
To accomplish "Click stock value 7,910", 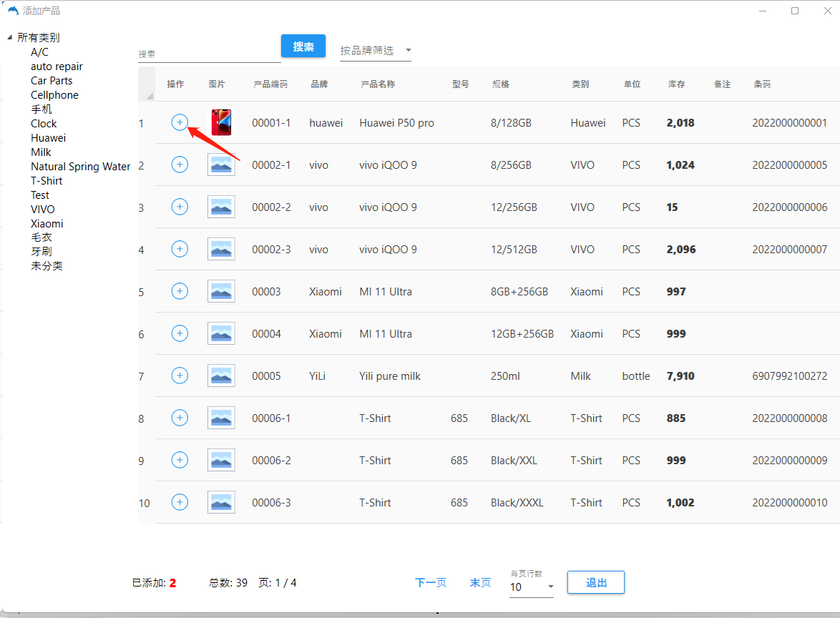I will [x=680, y=376].
